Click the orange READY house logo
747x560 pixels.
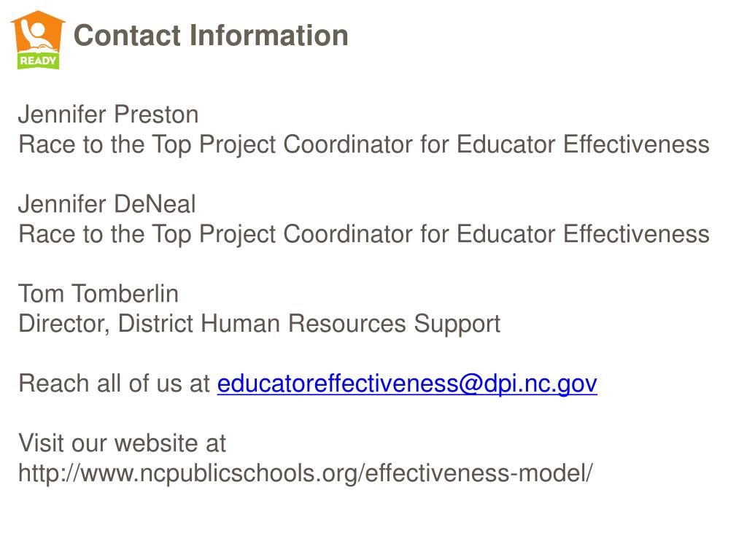click(x=38, y=40)
